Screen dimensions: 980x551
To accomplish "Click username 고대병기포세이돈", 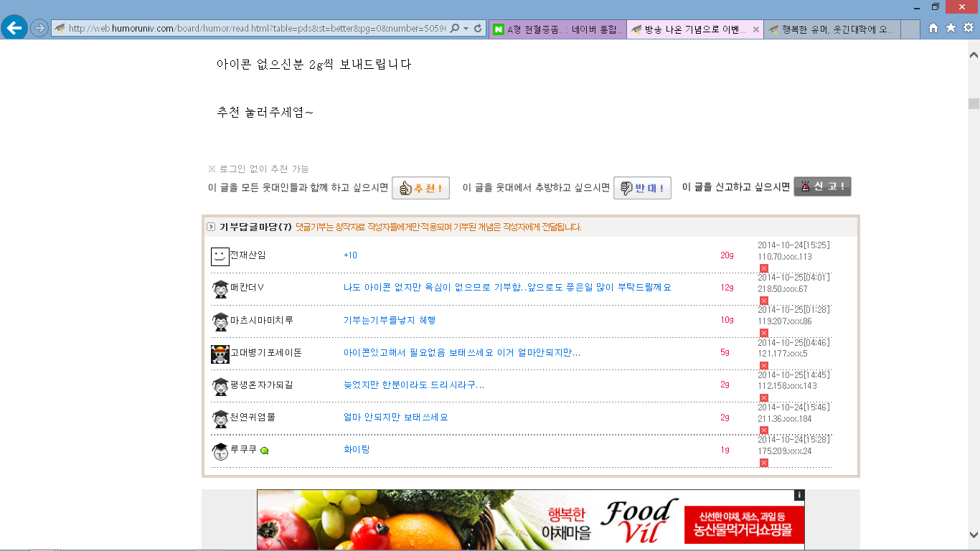I will click(x=266, y=352).
